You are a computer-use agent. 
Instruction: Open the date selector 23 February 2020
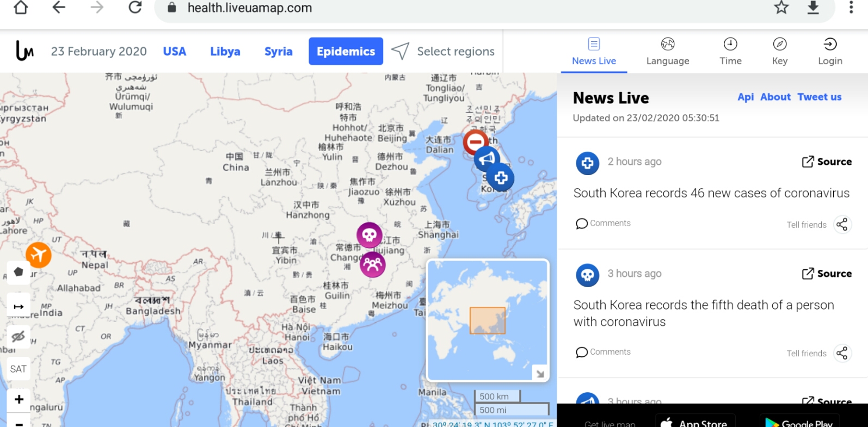click(99, 51)
